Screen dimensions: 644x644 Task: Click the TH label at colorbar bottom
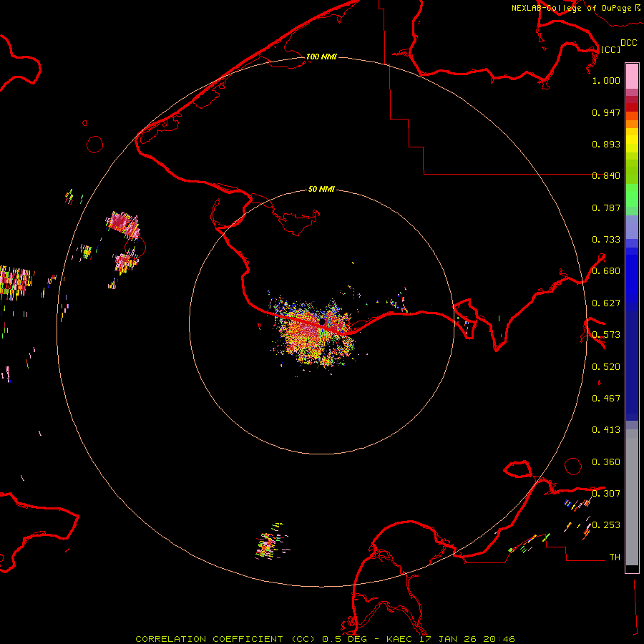point(615,557)
